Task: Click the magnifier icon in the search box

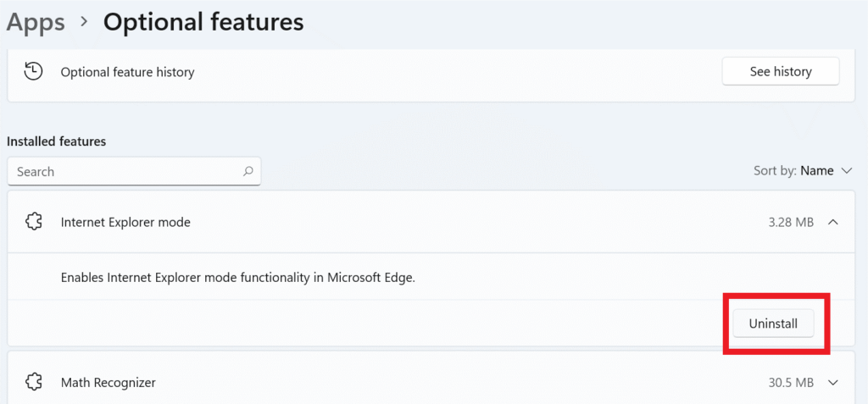Action: 248,171
